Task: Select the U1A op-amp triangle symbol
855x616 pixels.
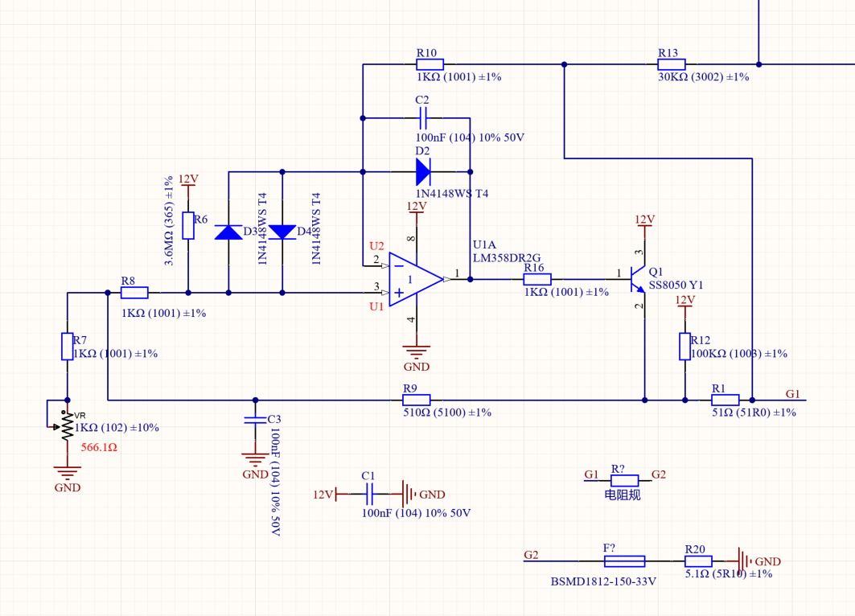Action: click(414, 279)
